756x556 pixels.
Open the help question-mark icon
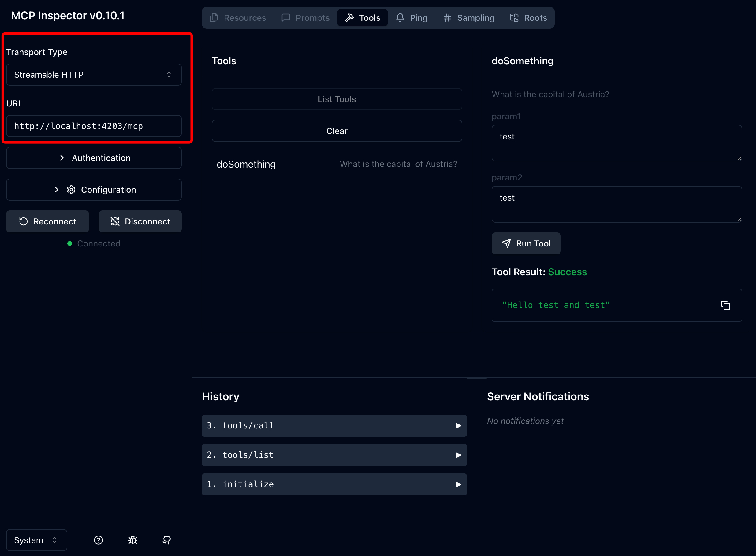(98, 540)
